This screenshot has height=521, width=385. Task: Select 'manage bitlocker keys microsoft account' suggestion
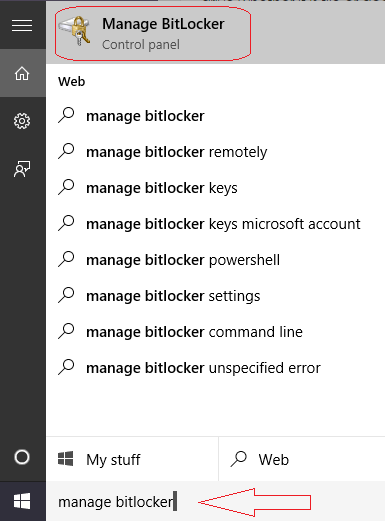[x=215, y=224]
